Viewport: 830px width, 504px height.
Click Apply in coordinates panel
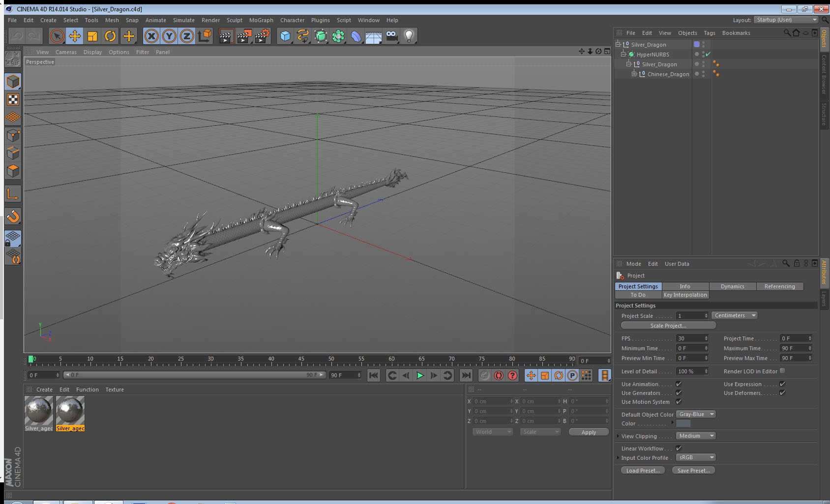pyautogui.click(x=589, y=432)
